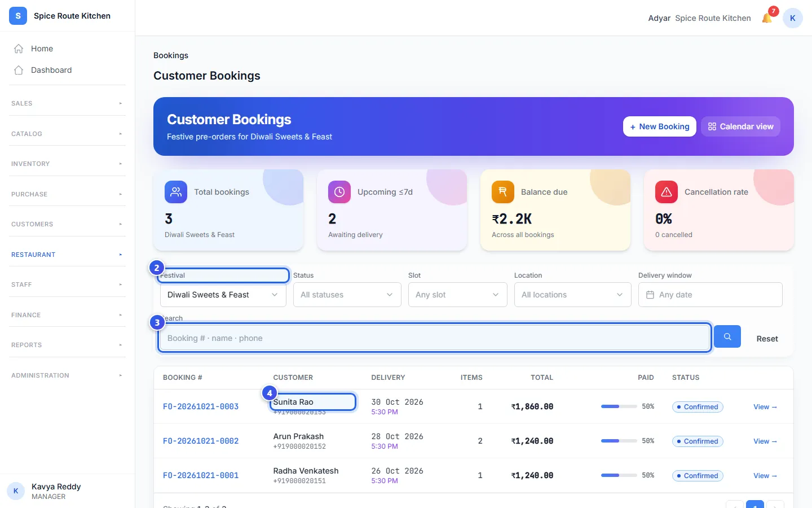Click the Spice Route Kitchen logo icon

(18, 16)
